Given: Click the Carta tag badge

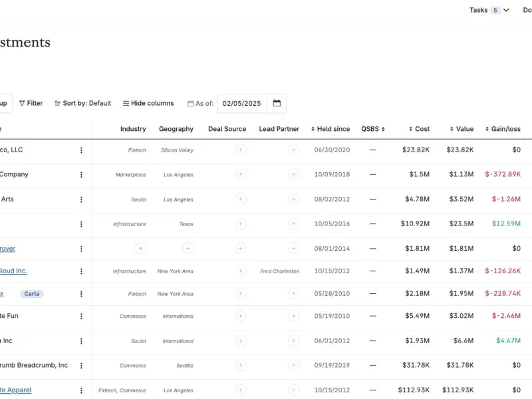Looking at the screenshot, I should coord(32,294).
